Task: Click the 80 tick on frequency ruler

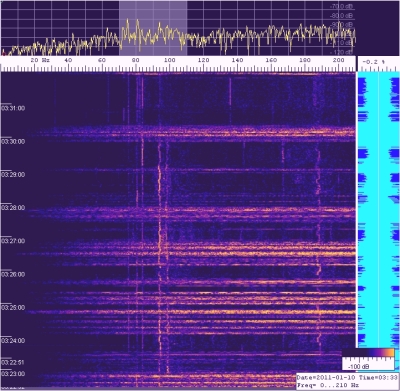Action: click(x=135, y=60)
